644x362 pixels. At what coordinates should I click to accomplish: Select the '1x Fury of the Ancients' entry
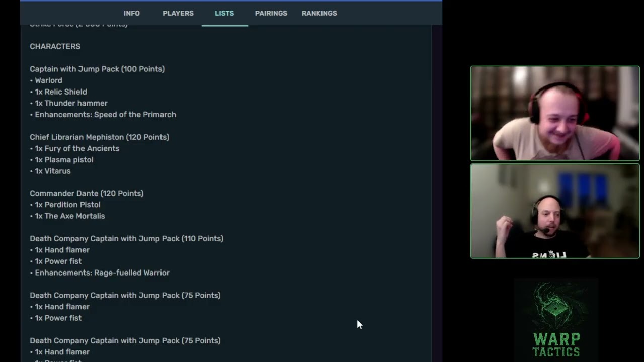pos(74,148)
